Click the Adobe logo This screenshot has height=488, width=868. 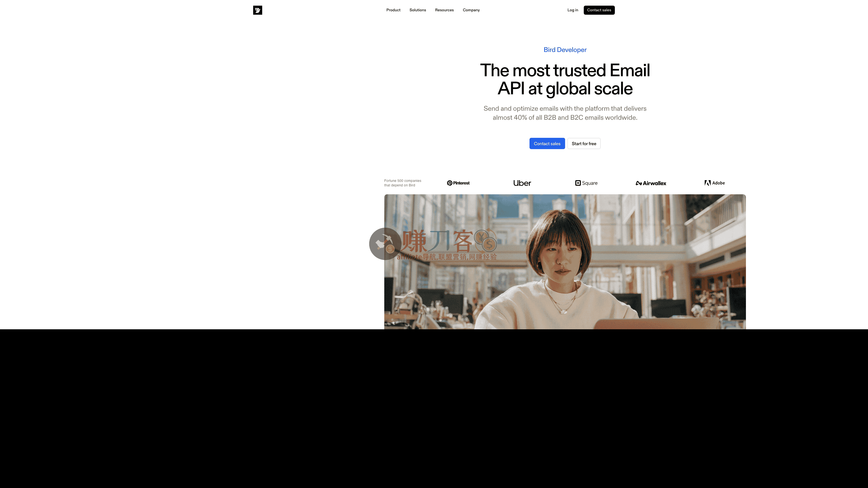tap(714, 183)
